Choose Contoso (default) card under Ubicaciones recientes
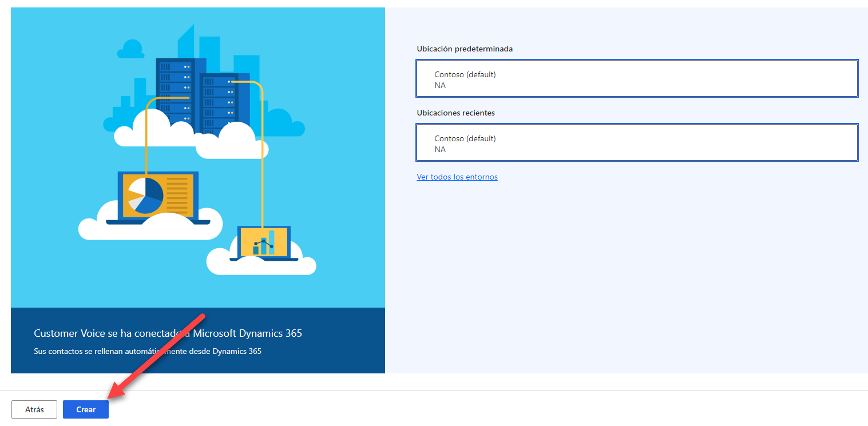 coord(637,142)
